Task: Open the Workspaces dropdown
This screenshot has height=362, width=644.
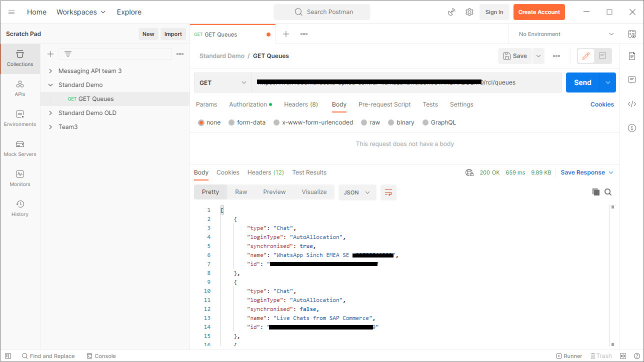Action: [81, 12]
